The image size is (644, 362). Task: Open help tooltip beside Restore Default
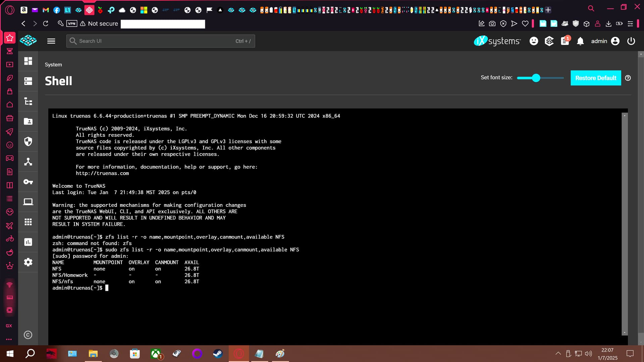point(628,78)
